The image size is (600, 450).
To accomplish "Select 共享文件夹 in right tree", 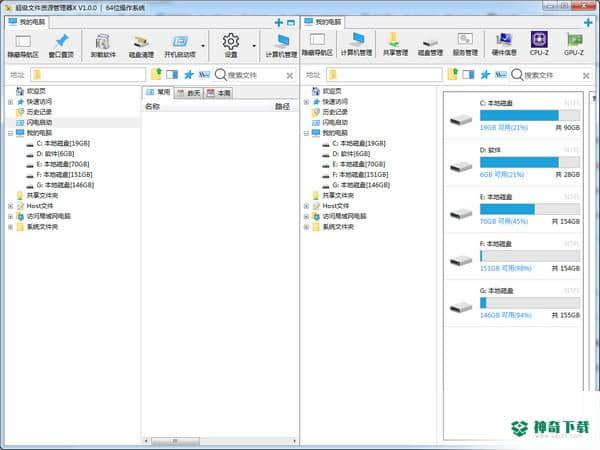I will (338, 196).
